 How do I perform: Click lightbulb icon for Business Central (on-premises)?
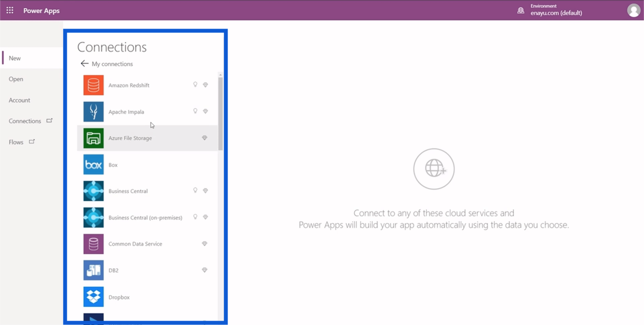coord(195,217)
